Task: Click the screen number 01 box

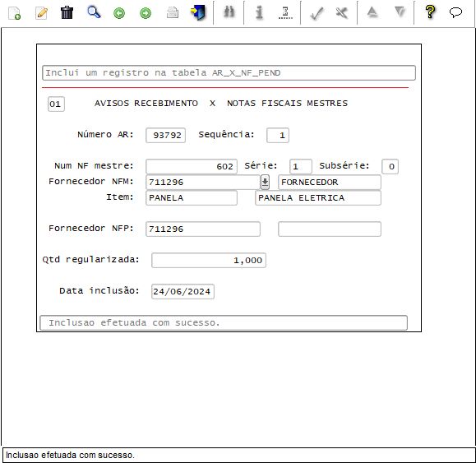Action: [56, 104]
